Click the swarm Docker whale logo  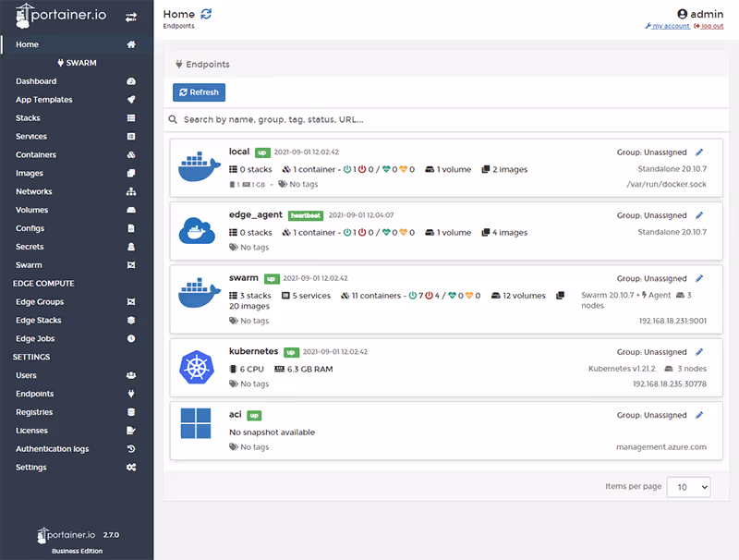click(x=199, y=293)
